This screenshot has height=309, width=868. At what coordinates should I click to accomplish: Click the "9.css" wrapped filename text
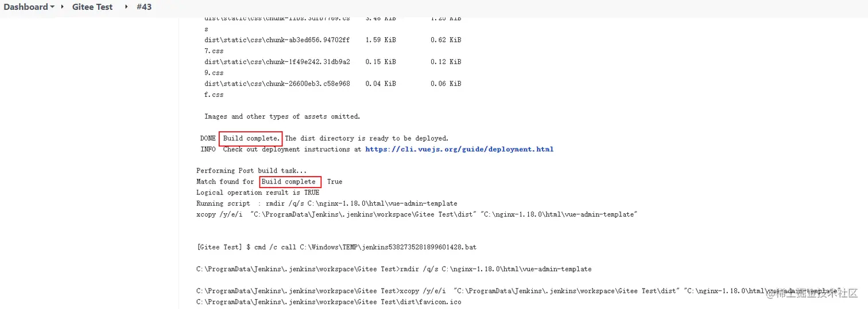214,73
